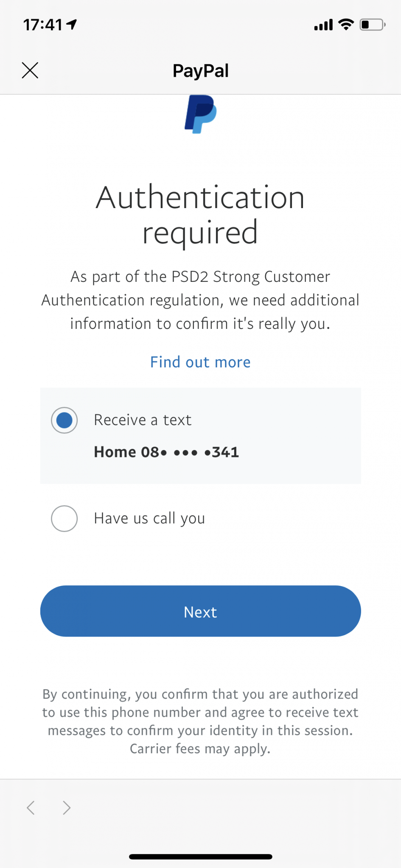
Task: Tap the Receive a text label
Action: (143, 420)
